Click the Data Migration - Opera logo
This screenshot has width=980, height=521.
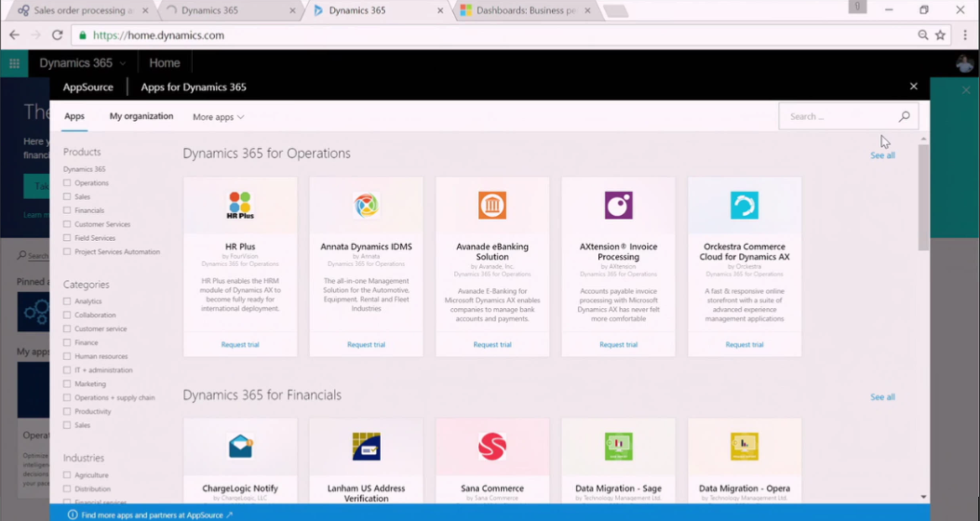click(x=745, y=447)
